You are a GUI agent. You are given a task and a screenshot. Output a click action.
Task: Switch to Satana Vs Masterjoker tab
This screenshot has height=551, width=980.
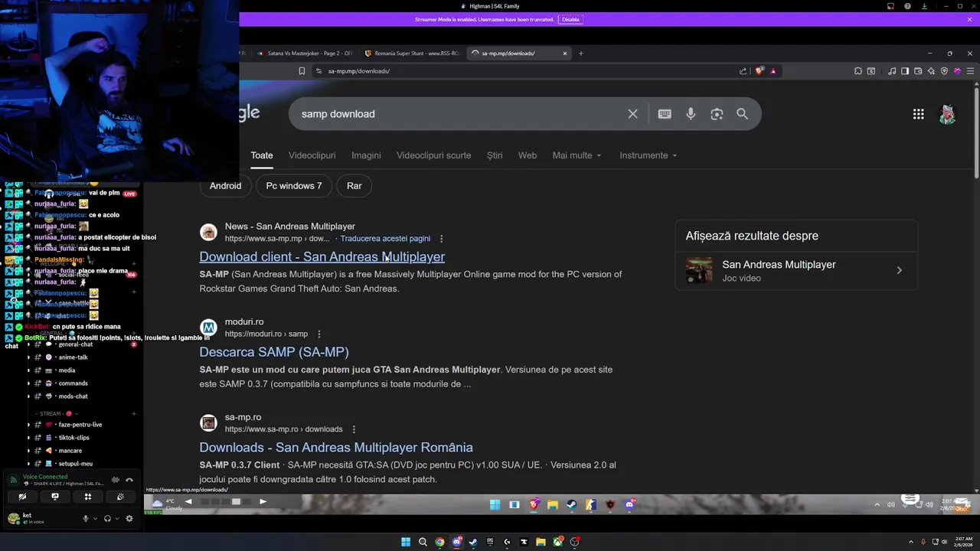coord(305,54)
